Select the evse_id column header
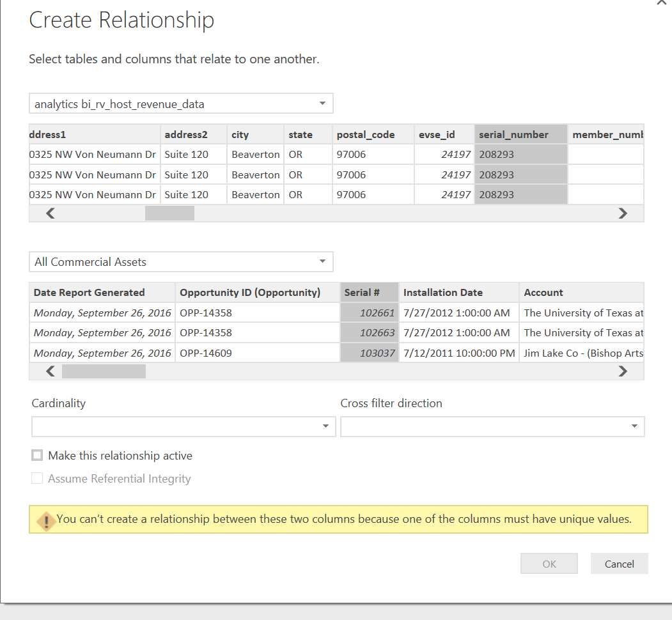 (444, 134)
